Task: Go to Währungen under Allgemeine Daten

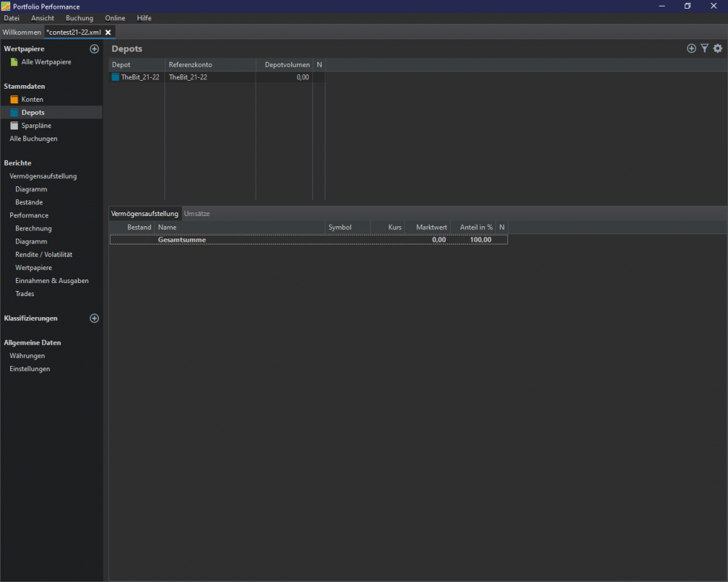Action: (27, 356)
